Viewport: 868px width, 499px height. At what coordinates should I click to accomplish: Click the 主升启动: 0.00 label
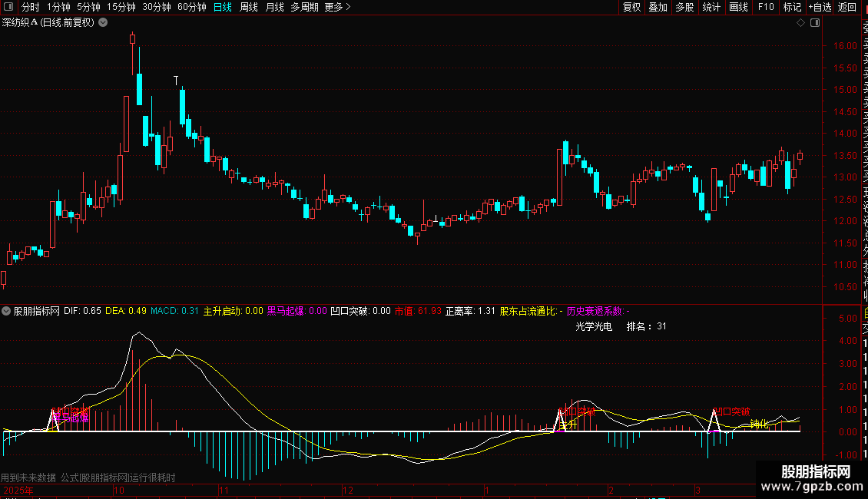point(233,311)
